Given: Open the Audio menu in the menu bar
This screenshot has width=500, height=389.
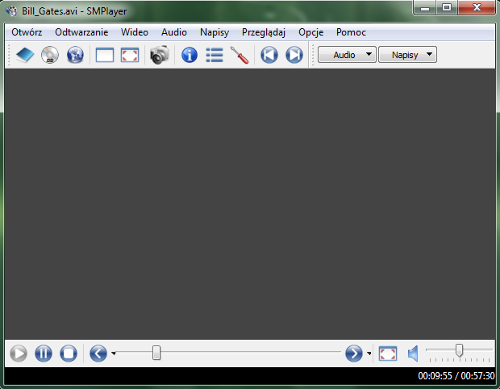Looking at the screenshot, I should point(174,32).
